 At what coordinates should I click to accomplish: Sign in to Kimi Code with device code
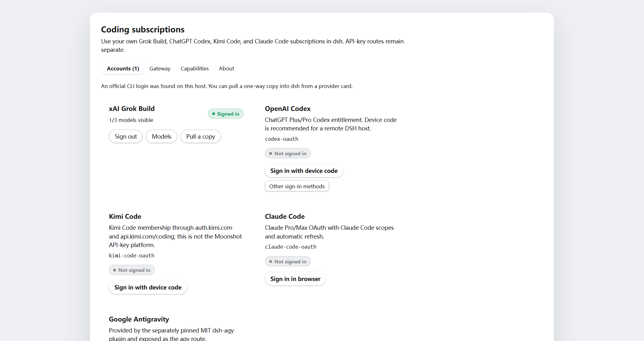point(148,287)
